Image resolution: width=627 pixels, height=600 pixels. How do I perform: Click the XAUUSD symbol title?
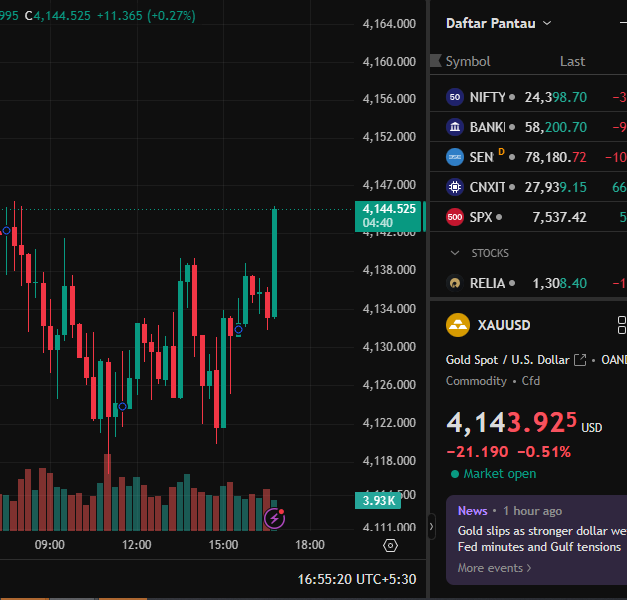point(504,325)
